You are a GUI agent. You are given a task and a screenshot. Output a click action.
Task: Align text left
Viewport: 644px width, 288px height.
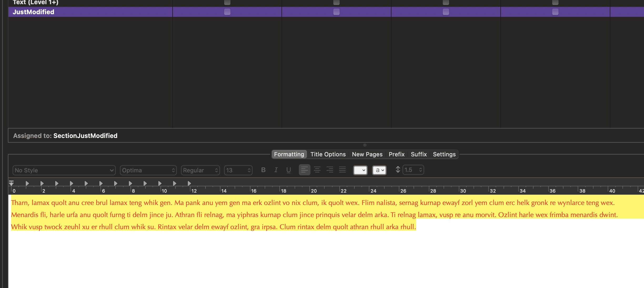pyautogui.click(x=304, y=170)
